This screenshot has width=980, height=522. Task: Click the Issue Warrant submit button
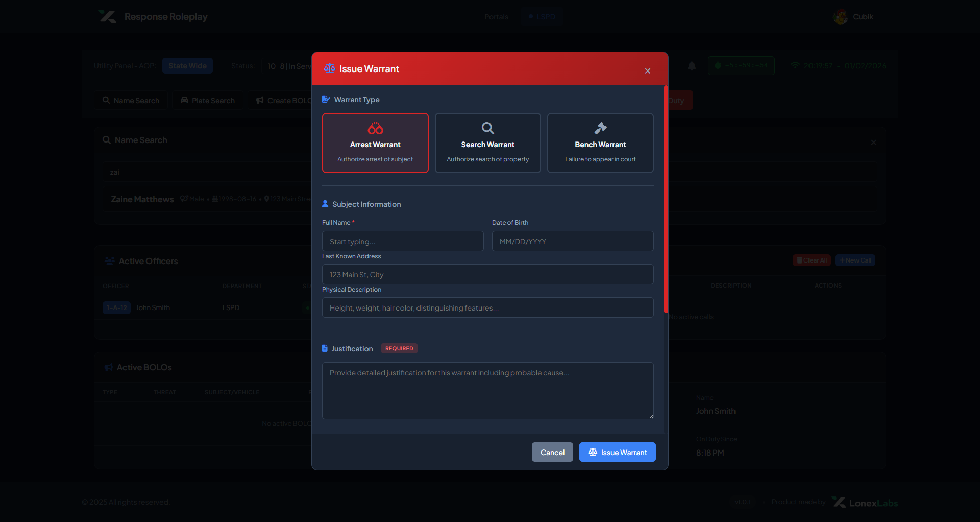618,452
